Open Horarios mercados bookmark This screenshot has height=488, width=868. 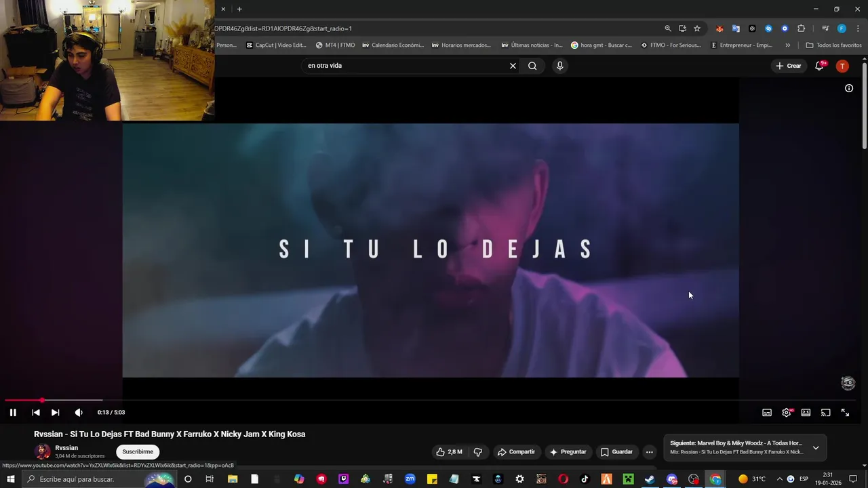point(461,45)
